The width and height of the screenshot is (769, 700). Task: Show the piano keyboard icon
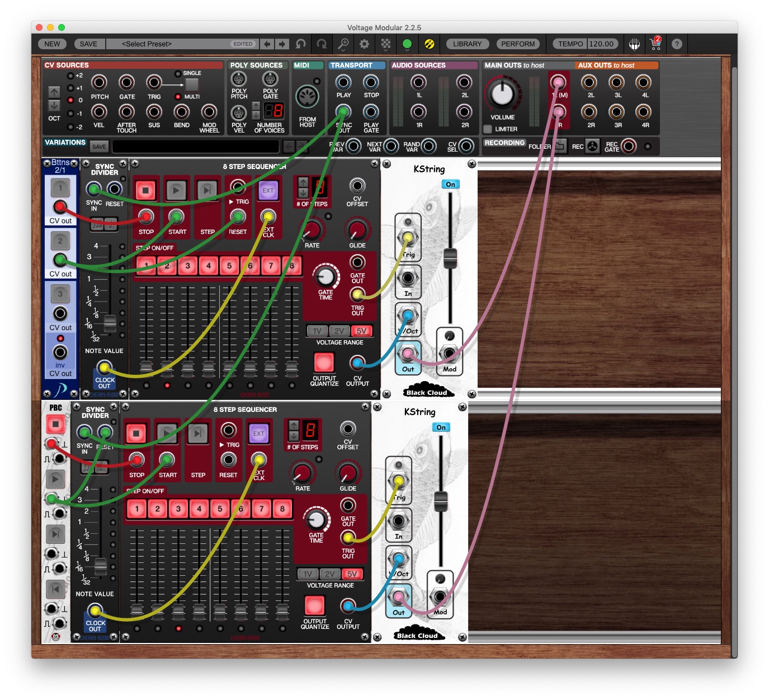coord(634,44)
